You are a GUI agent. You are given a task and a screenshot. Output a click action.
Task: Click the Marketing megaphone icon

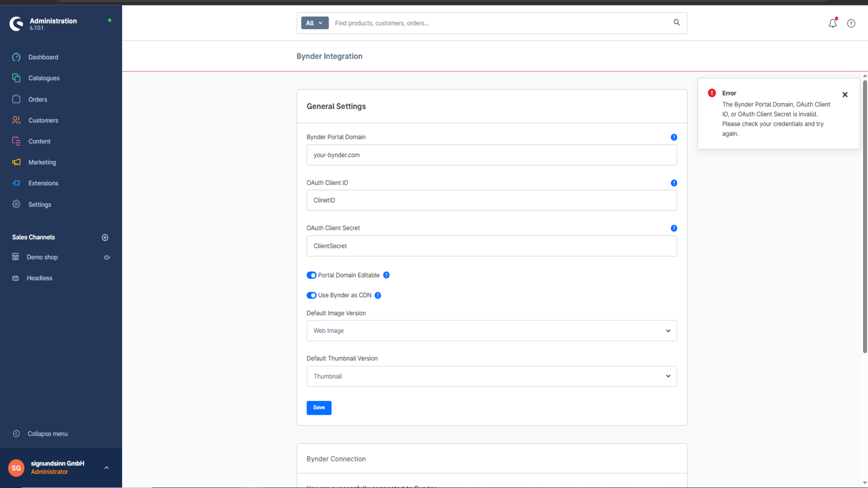[16, 162]
